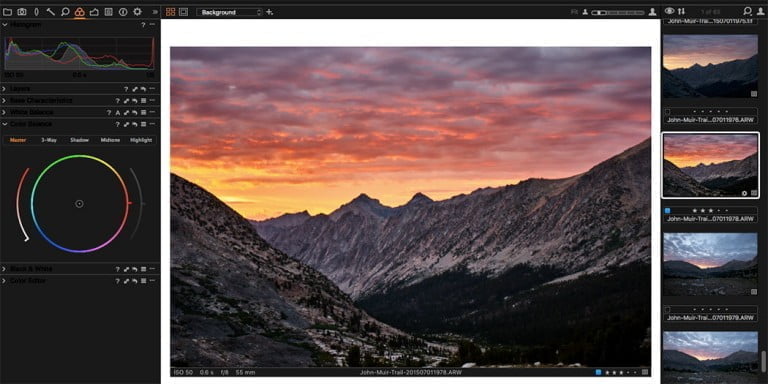
Task: Set star rating on 07011978.ARW thumbnail
Action: tap(710, 211)
